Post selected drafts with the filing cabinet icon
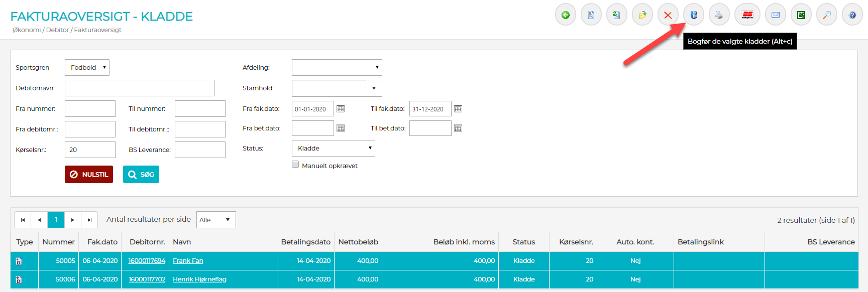 tap(693, 15)
